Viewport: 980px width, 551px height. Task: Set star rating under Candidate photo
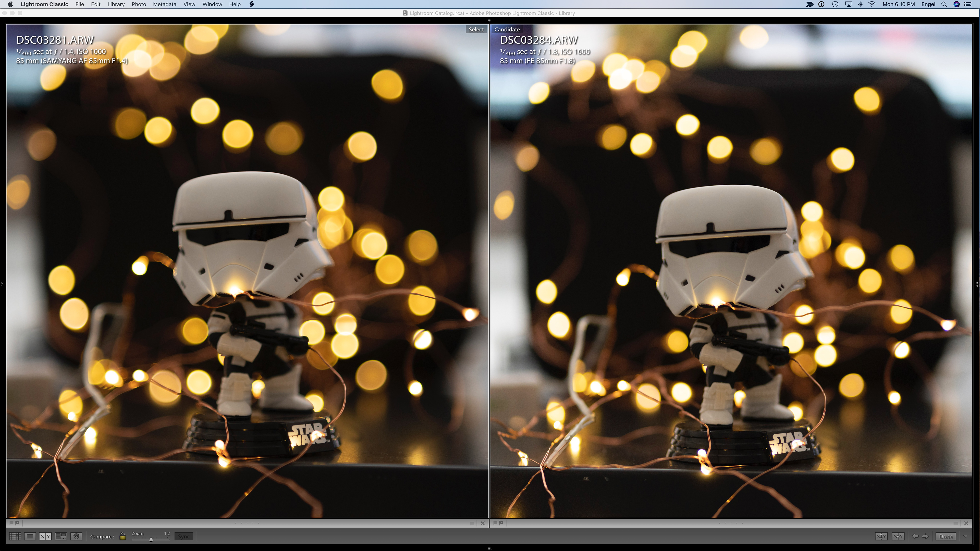click(x=730, y=523)
